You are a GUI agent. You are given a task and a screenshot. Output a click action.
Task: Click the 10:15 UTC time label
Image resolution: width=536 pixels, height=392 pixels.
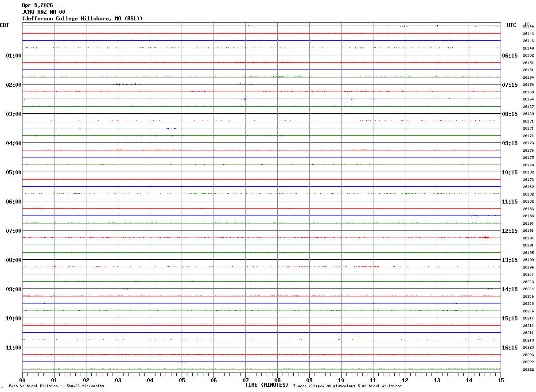pyautogui.click(x=510, y=172)
